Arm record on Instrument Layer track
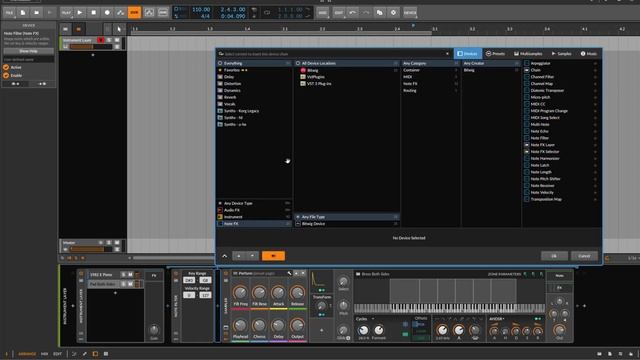The image size is (640, 360). tap(100, 40)
